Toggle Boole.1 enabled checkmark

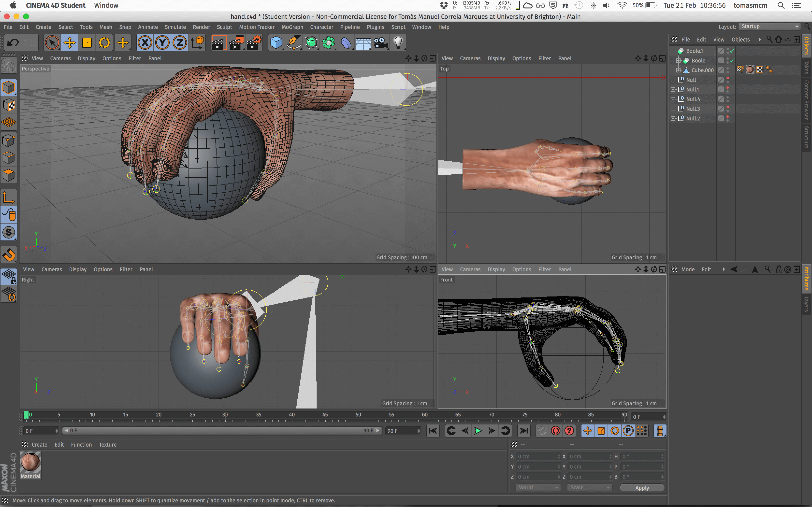(x=732, y=51)
